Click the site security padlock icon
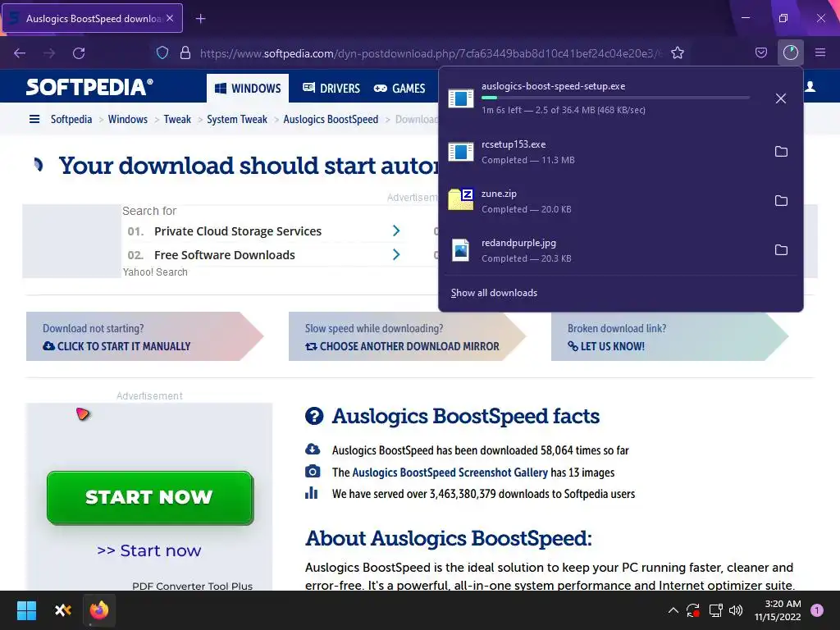 (x=185, y=52)
